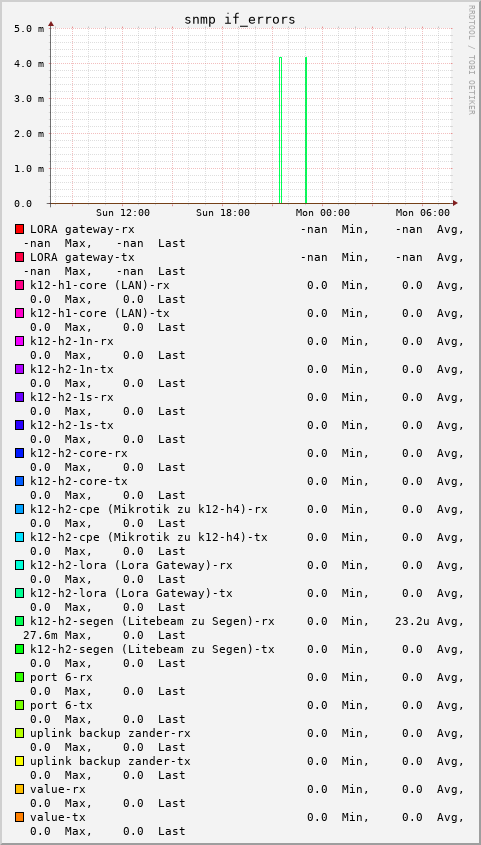This screenshot has width=481, height=845.
Task: Select the port 6-rx legend swatch
Action: pos(20,677)
